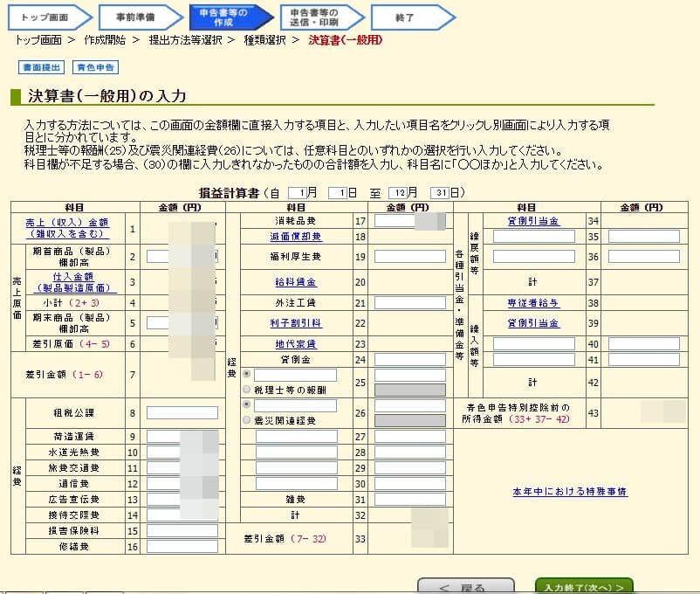The height and width of the screenshot is (594, 700).
Task: Click item name field in row 30
Action: [297, 483]
